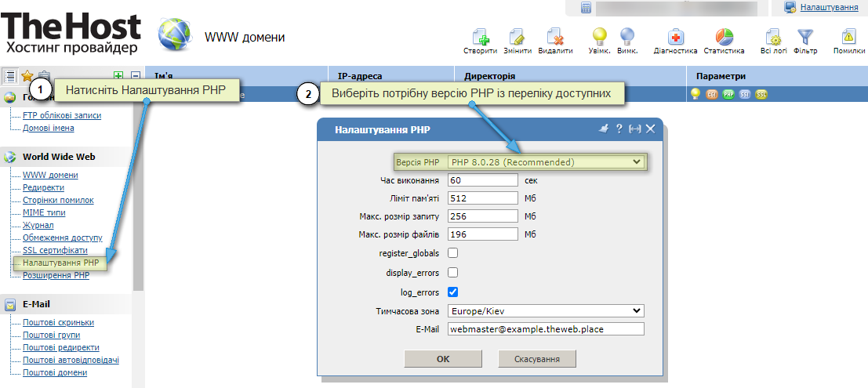The width and height of the screenshot is (868, 388).
Task: Click the Скасування cancel button
Action: 537,359
